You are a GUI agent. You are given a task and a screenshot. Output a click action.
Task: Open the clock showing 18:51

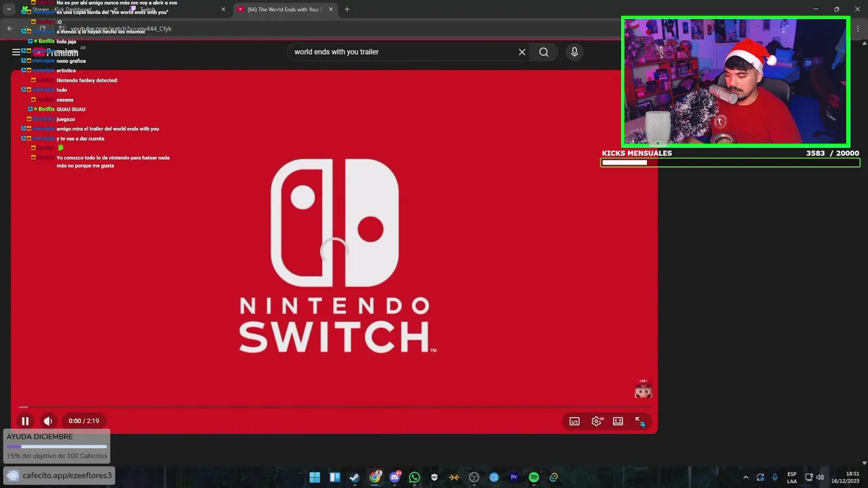(846, 477)
